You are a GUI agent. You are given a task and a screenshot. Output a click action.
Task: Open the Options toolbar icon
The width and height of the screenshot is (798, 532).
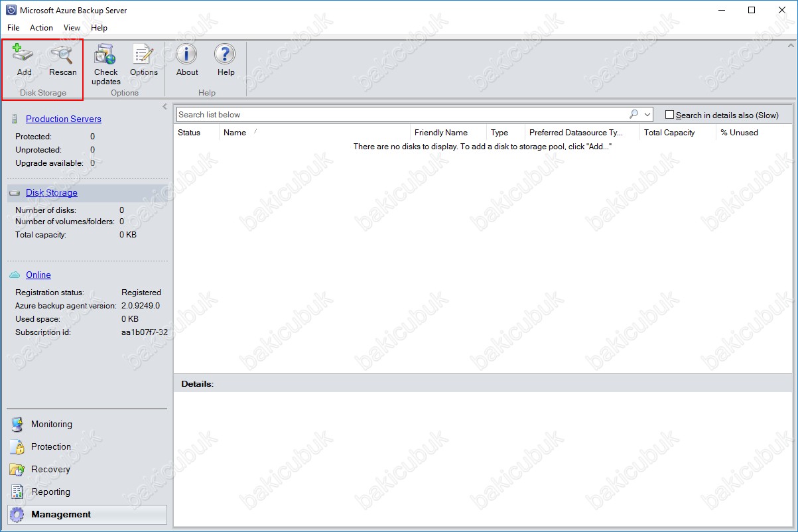143,54
